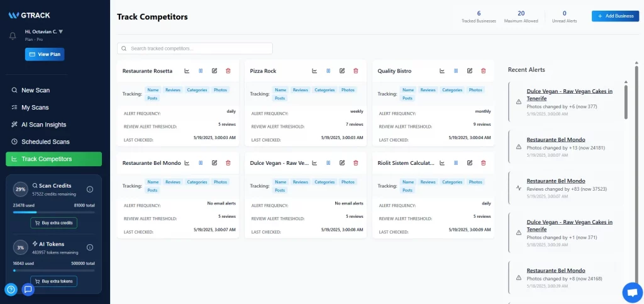644x304 pixels.
Task: Buy extra credits
Action: 54,223
